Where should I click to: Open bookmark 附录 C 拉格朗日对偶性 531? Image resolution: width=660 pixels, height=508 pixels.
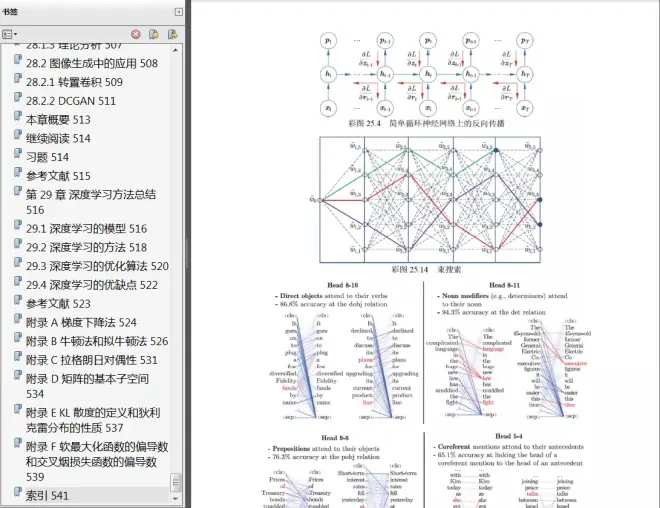pos(91,359)
